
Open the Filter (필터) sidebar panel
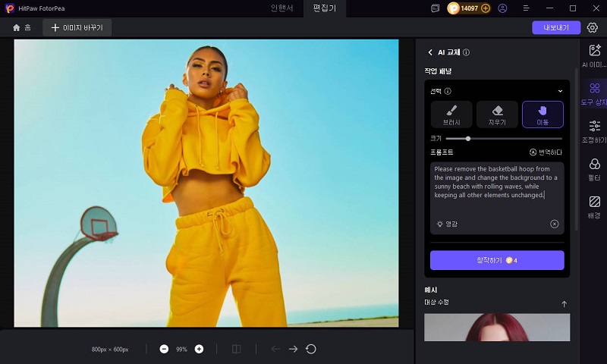tap(594, 168)
